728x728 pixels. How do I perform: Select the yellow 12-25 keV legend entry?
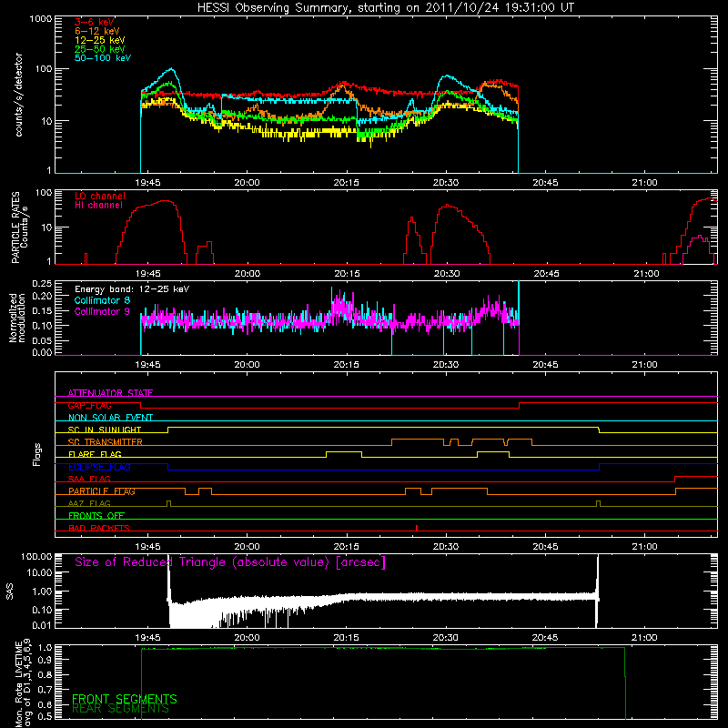click(100, 40)
